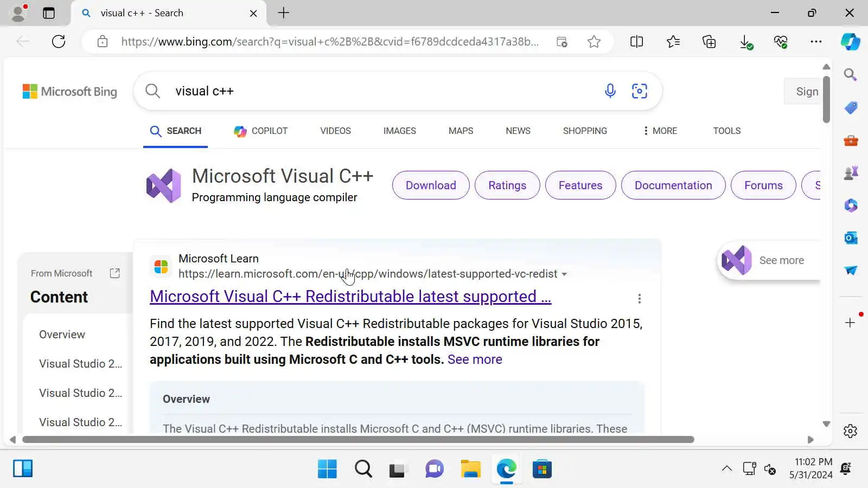Switch to the COPILOT tab

pos(261,131)
